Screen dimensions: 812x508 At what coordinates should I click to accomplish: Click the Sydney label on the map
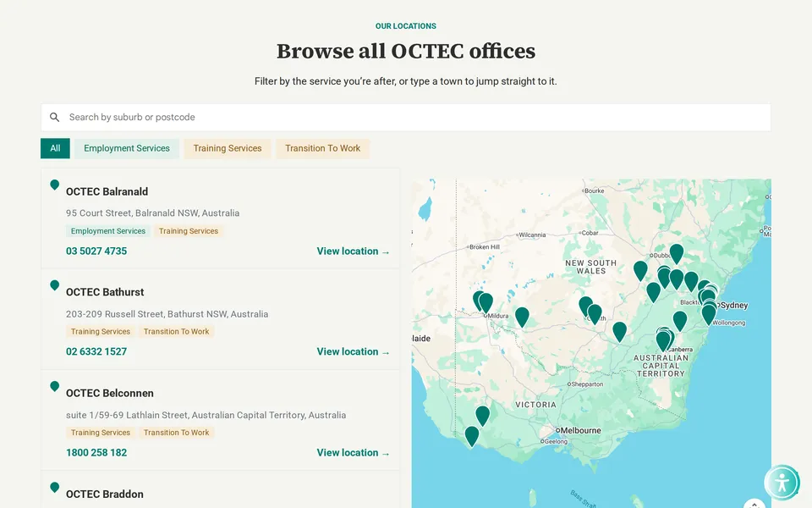734,306
